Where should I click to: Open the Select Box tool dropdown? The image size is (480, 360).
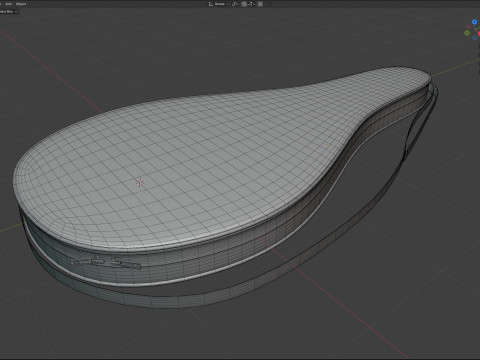[x=8, y=11]
